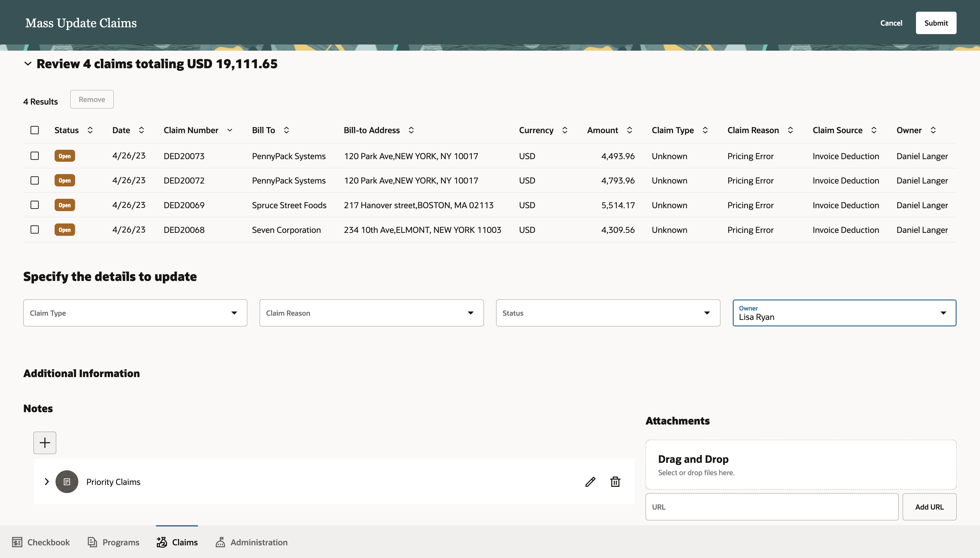The width and height of the screenshot is (980, 558).
Task: Click the pencil edit icon for Priority Claims
Action: (590, 482)
